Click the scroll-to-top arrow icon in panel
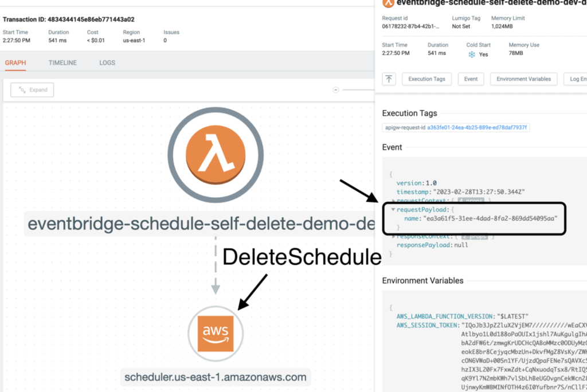 [x=390, y=79]
